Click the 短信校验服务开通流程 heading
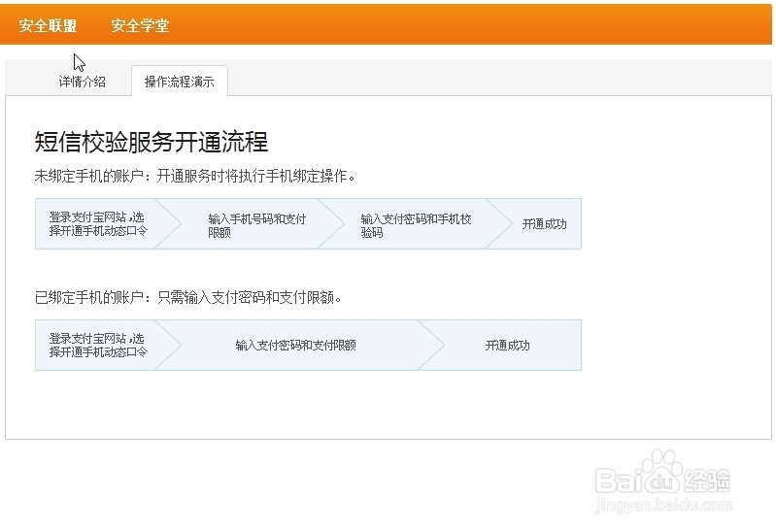This screenshot has width=776, height=532. click(152, 143)
